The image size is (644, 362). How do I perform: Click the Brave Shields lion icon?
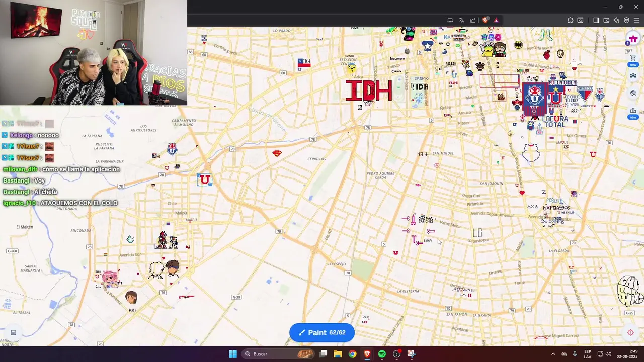click(485, 20)
